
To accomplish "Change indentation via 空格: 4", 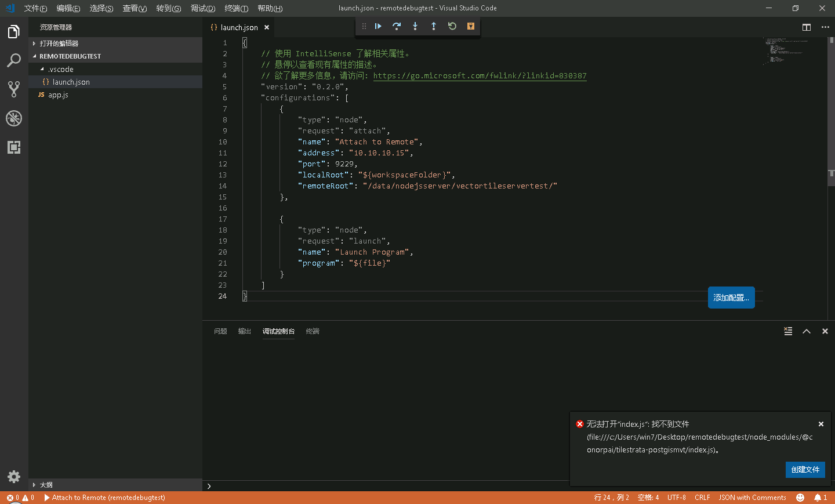I will point(648,498).
